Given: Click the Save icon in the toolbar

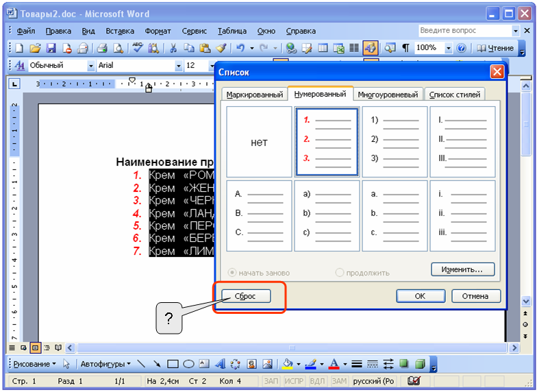Looking at the screenshot, I should pos(49,48).
